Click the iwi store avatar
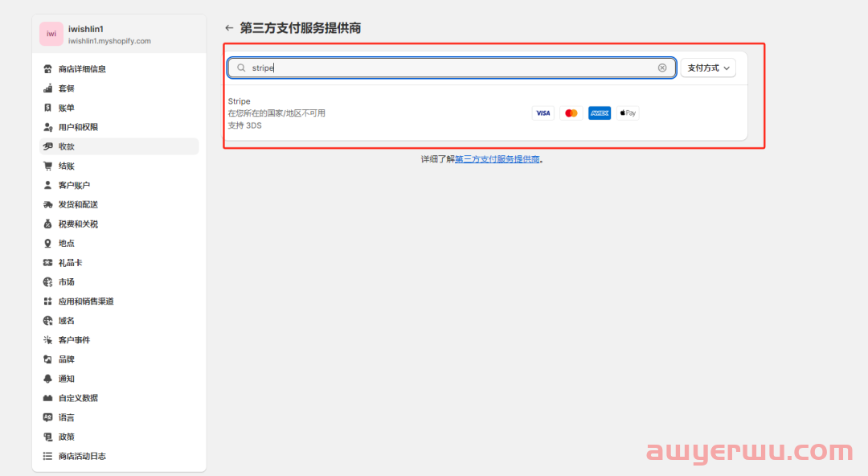The height and width of the screenshot is (476, 868). (x=51, y=34)
